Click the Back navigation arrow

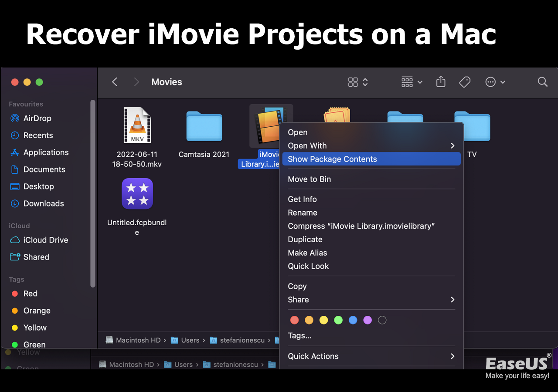[114, 81]
